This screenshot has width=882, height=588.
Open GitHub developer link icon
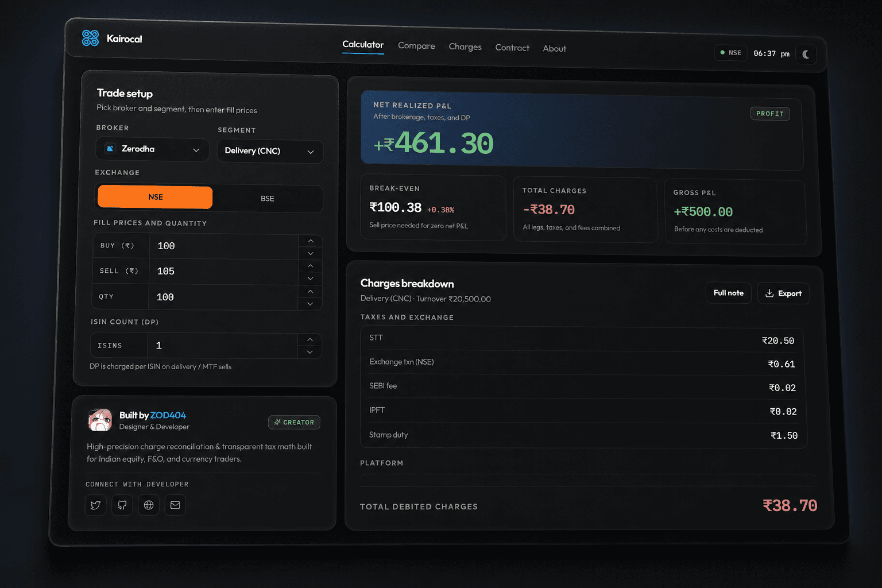122,505
